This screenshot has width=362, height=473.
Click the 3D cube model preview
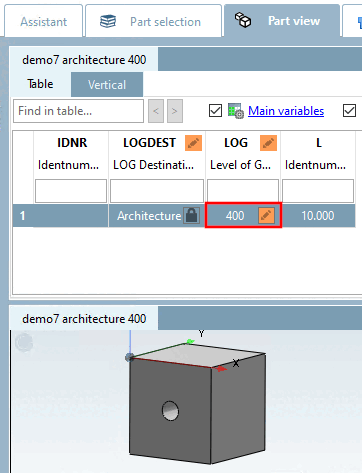coord(197,403)
